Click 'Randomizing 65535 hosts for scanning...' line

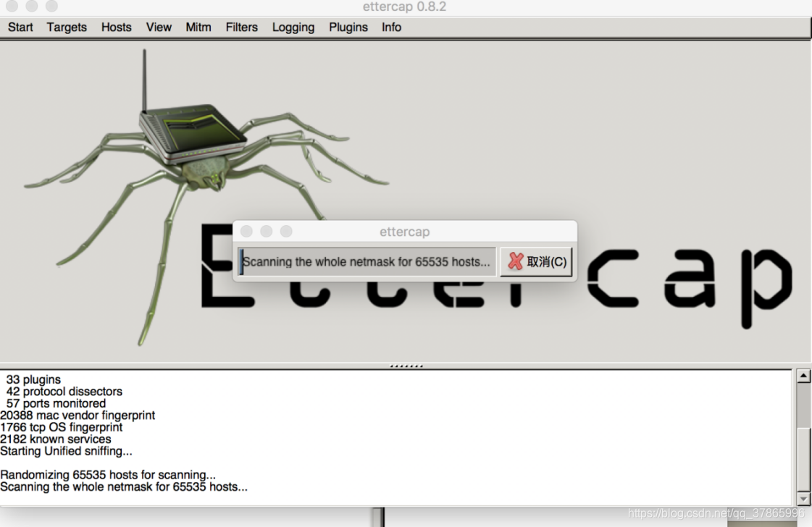[x=108, y=475]
